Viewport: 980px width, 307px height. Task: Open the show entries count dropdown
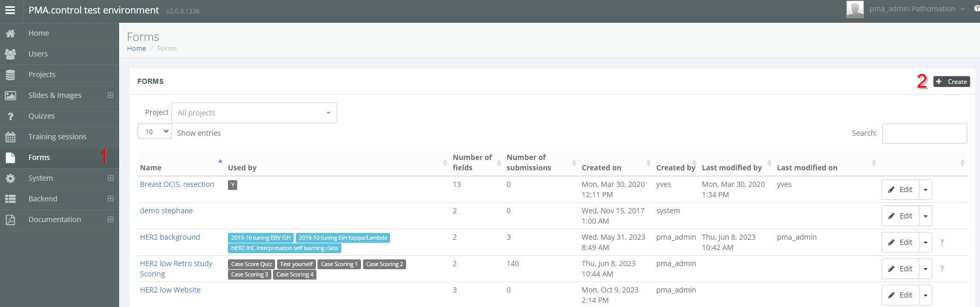(154, 131)
